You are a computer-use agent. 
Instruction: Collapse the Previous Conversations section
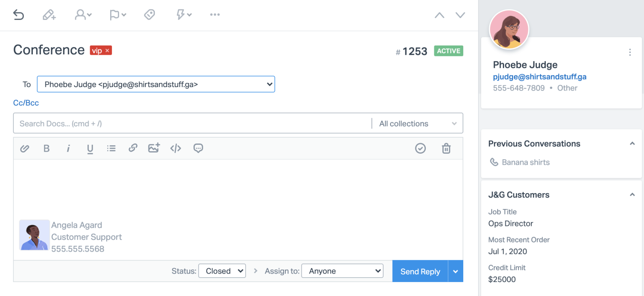click(x=632, y=144)
